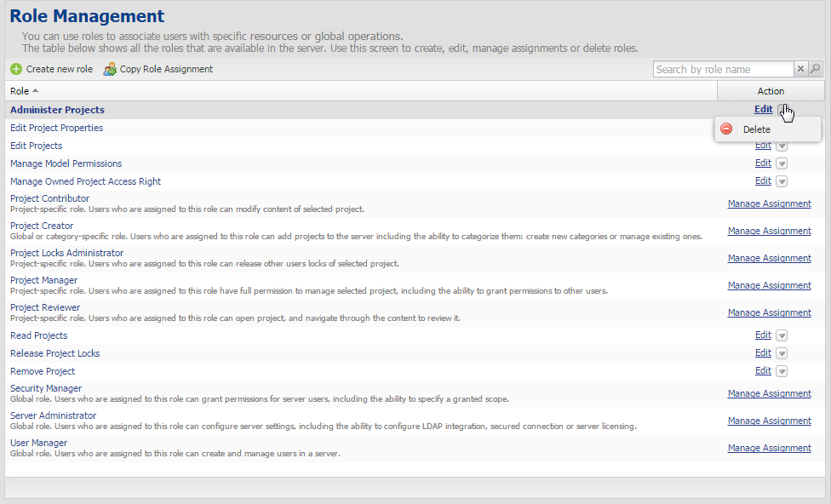Sort by the Role column header arrow
The image size is (831, 504).
35,91
